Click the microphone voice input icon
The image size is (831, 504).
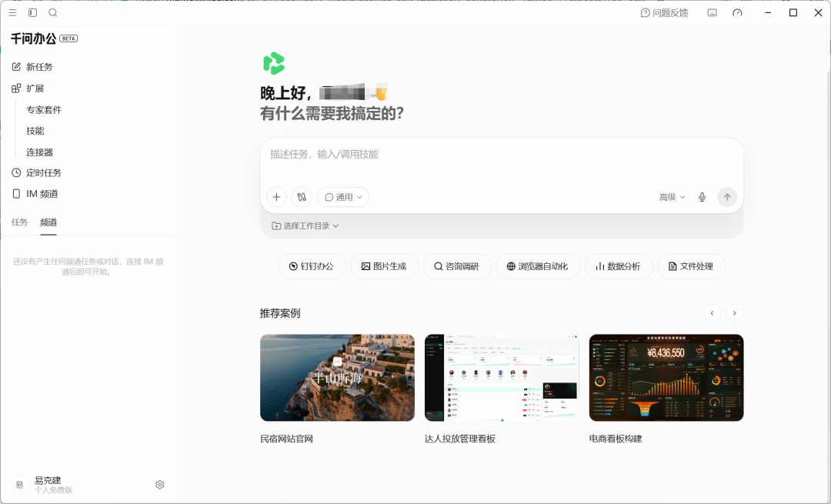click(x=702, y=197)
